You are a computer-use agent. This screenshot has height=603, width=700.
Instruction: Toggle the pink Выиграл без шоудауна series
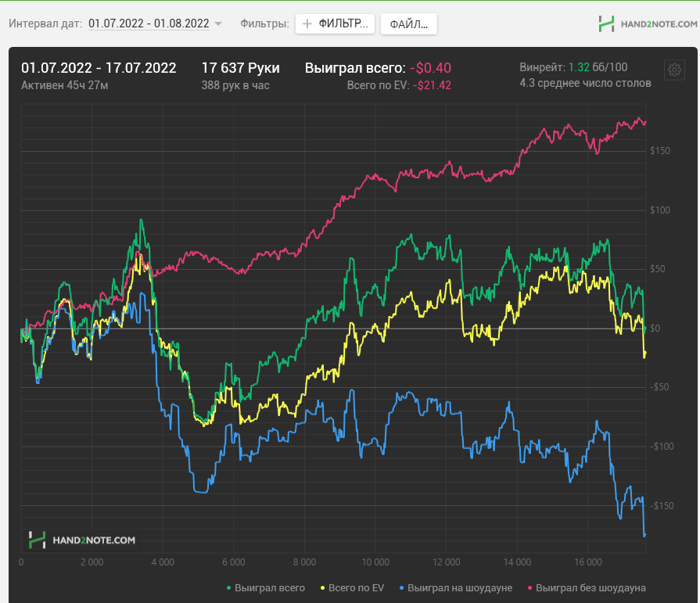587,588
